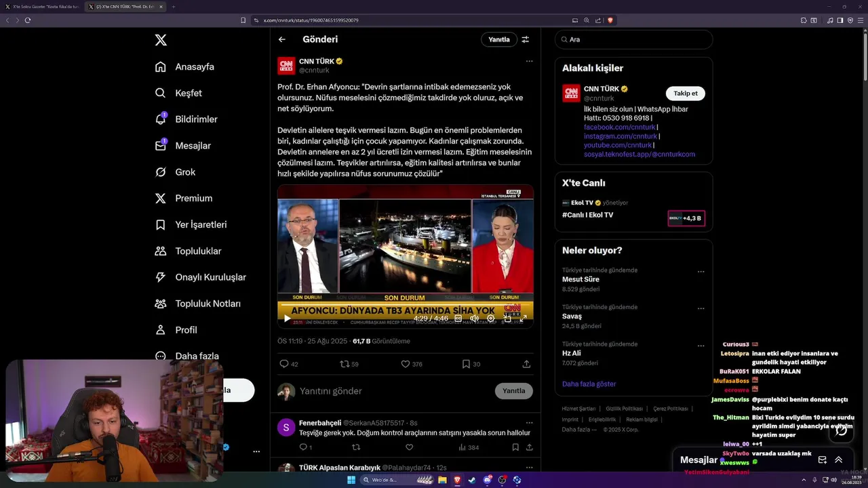Enter video fullscreen mode
This screenshot has height=488, width=868.
(x=523, y=318)
